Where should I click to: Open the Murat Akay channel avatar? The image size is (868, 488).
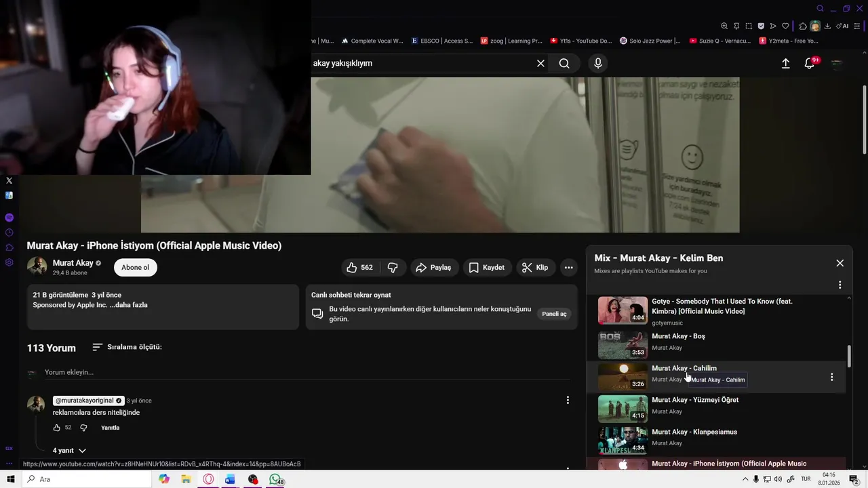point(37,267)
